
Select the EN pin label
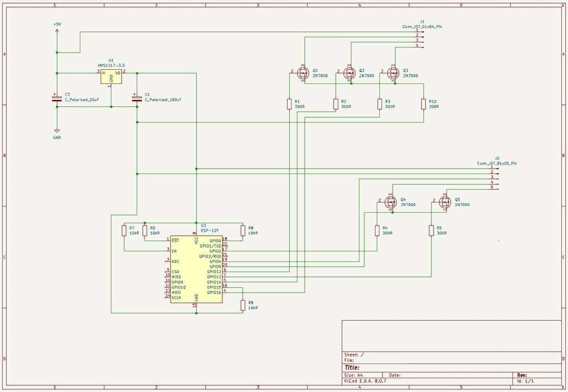(x=174, y=251)
